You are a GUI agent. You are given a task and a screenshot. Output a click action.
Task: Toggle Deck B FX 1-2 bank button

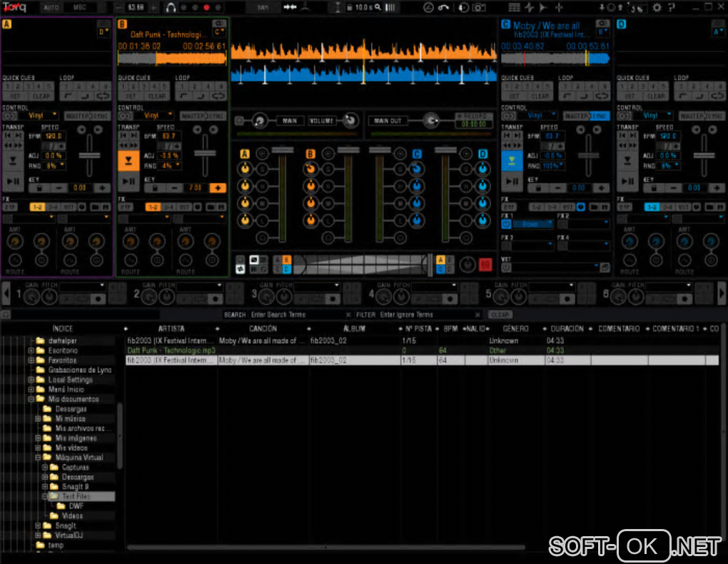point(153,207)
